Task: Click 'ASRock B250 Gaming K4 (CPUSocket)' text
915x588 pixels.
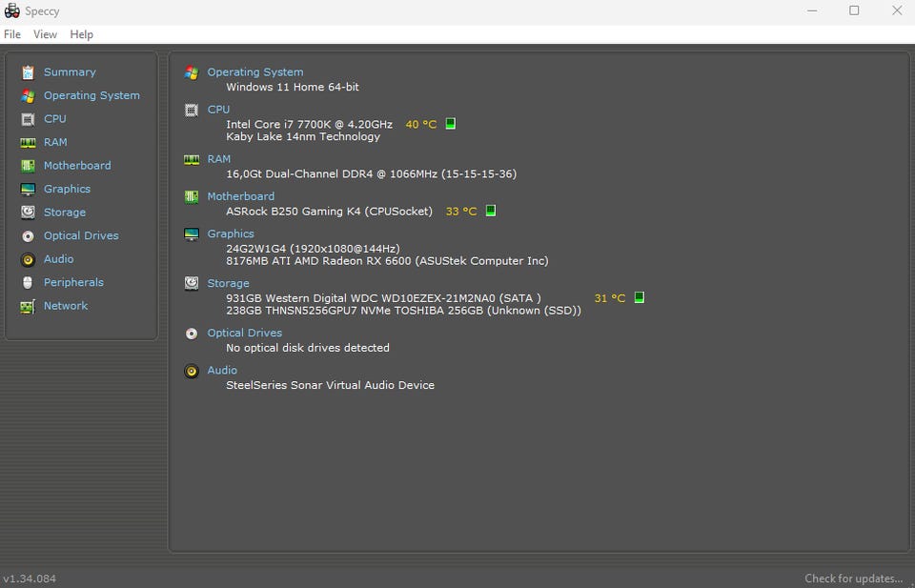Action: pyautogui.click(x=329, y=212)
